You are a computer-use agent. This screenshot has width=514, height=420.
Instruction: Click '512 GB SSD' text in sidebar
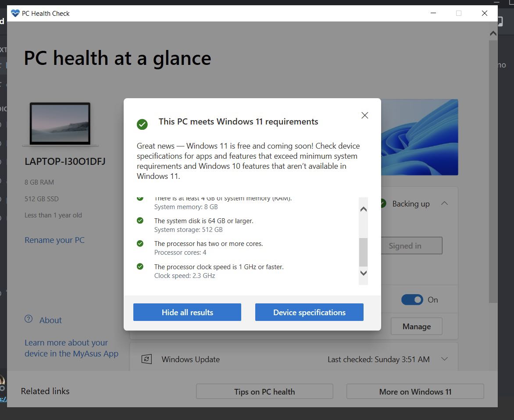[42, 199]
